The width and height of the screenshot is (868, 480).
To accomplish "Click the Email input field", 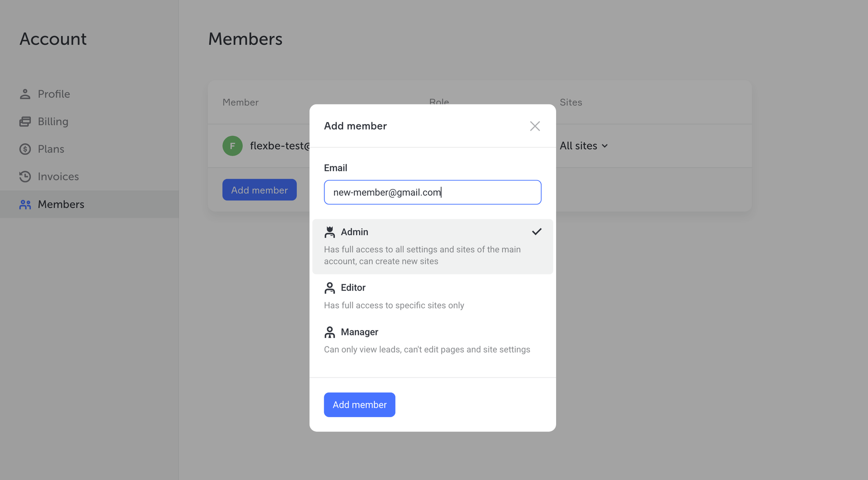I will click(x=432, y=193).
